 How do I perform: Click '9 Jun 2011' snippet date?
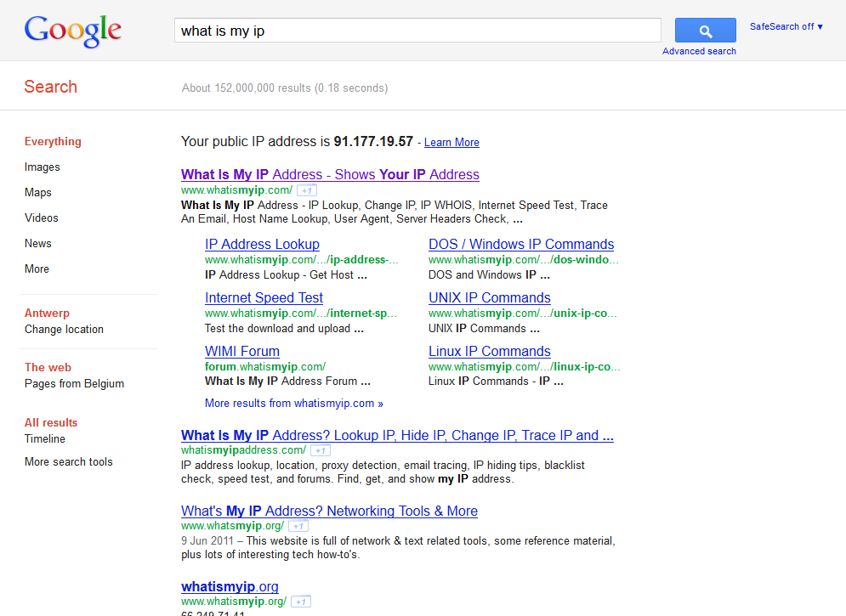pyautogui.click(x=207, y=540)
